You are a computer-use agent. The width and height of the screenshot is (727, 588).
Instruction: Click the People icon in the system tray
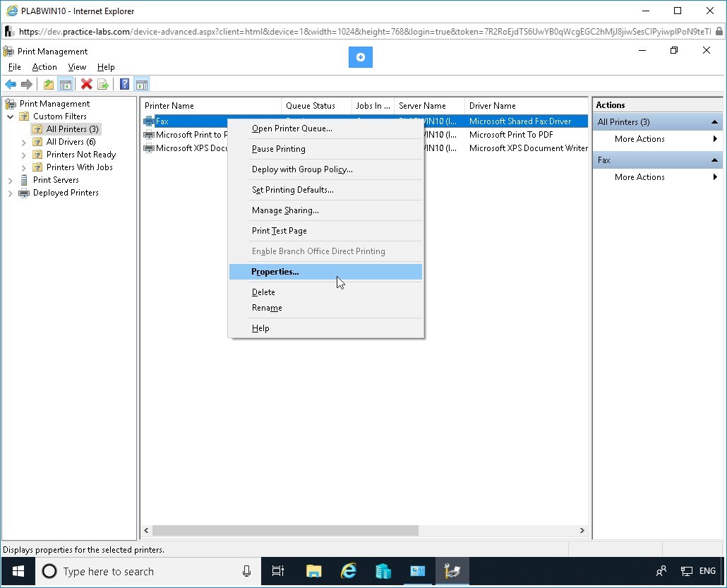click(x=661, y=571)
